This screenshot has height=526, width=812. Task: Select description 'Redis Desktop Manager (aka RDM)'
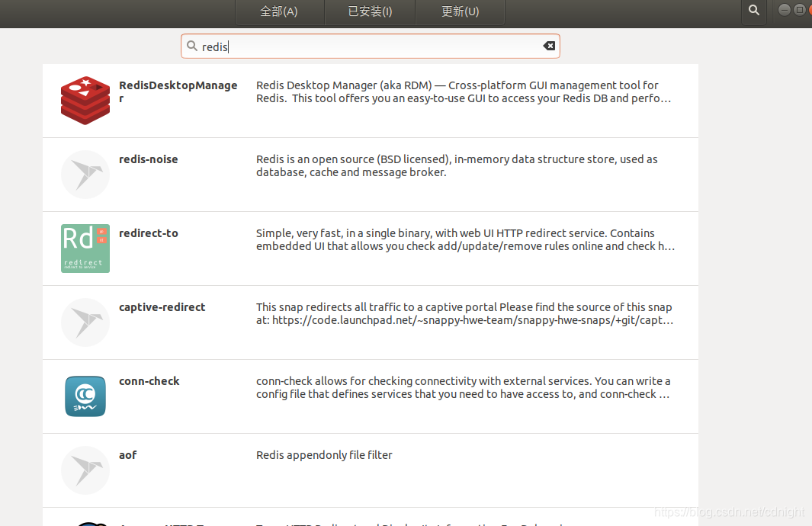[x=464, y=91]
